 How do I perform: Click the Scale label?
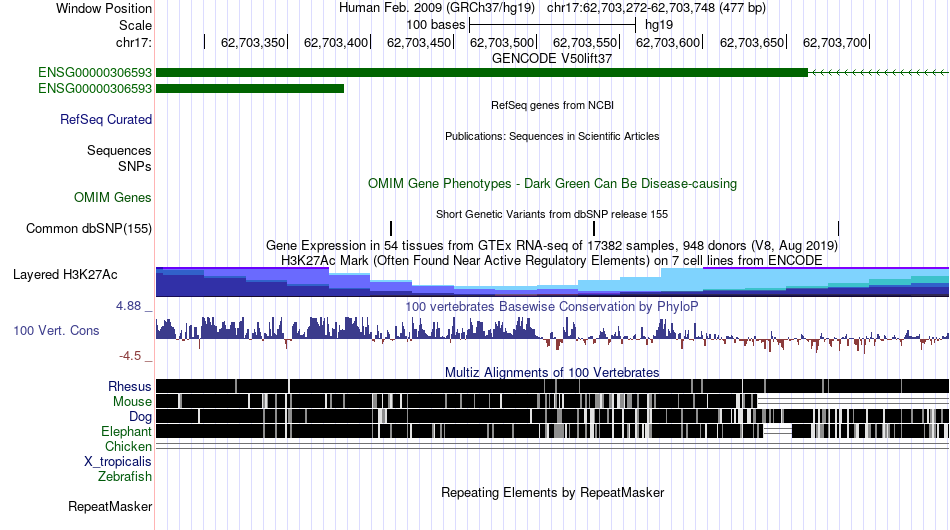coord(135,25)
